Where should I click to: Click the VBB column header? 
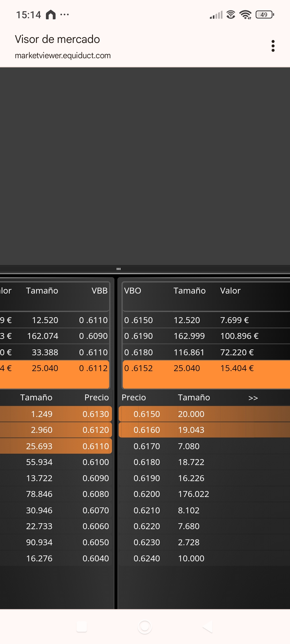tap(99, 291)
